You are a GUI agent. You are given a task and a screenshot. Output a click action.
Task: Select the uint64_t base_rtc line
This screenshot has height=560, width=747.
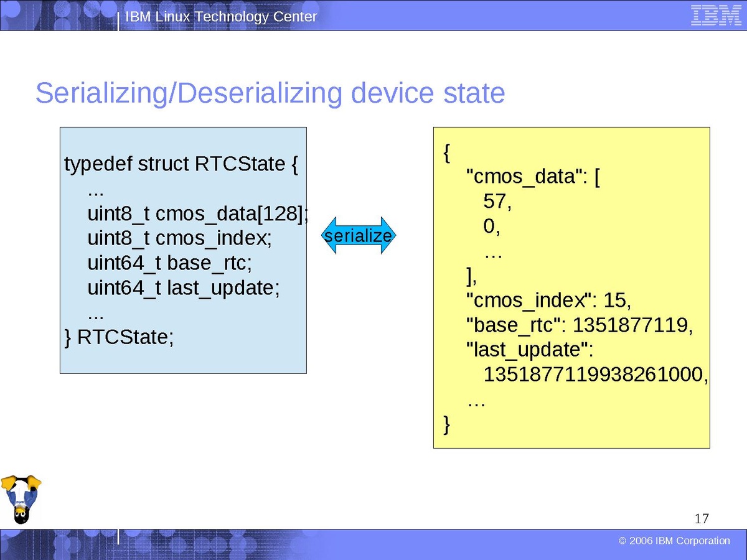[x=169, y=263]
